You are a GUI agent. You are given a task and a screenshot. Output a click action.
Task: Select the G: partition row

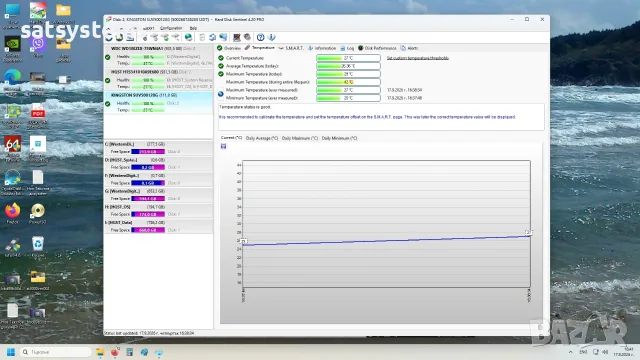[158, 195]
